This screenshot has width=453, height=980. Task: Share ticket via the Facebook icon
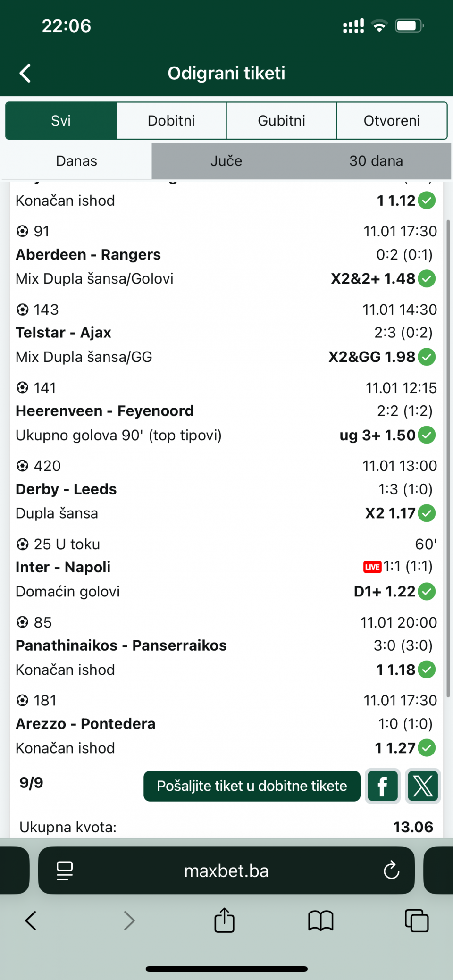pos(383,786)
